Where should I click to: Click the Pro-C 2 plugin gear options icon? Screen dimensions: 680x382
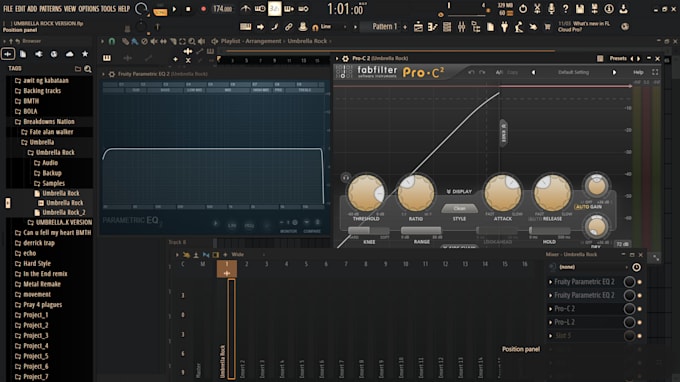coord(345,59)
